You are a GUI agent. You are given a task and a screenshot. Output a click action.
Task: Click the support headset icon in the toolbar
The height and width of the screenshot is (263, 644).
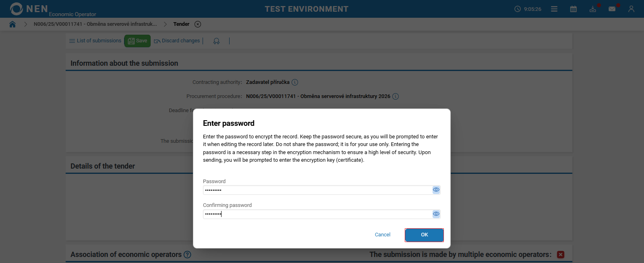pyautogui.click(x=216, y=41)
